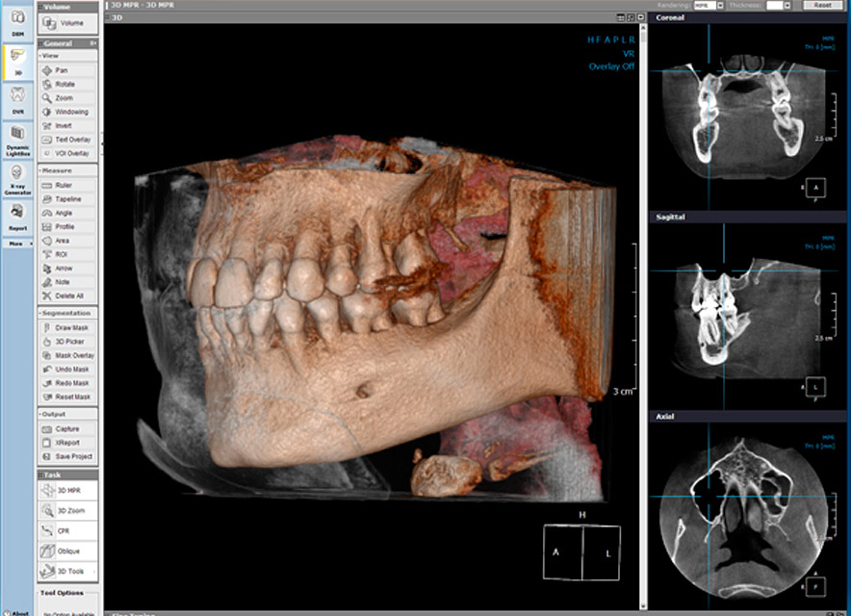The width and height of the screenshot is (851, 616).
Task: Open the DBM module in the sidebar
Action: [x=18, y=23]
